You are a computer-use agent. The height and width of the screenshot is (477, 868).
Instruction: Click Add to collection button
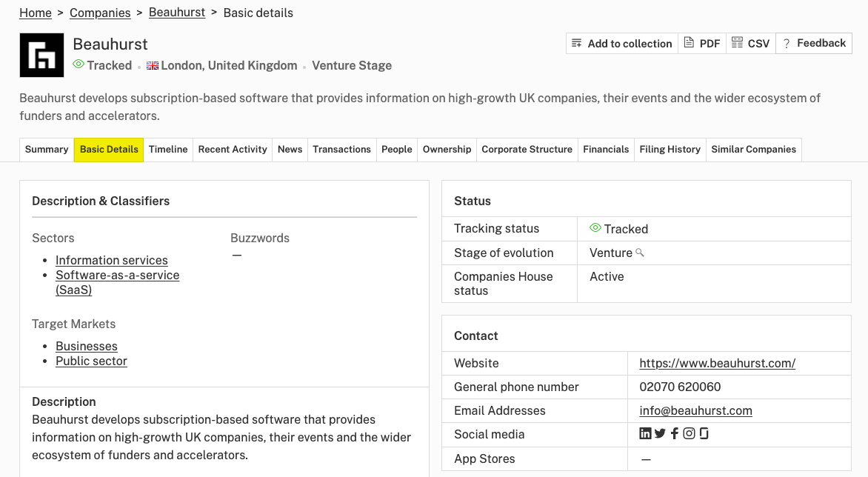click(x=621, y=43)
